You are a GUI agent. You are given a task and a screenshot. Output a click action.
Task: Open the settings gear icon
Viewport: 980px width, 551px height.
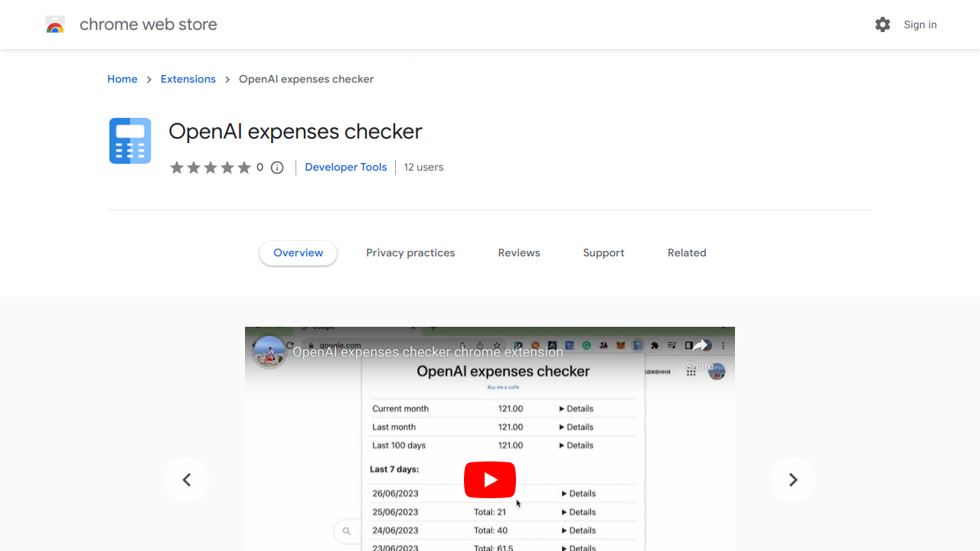pos(883,24)
